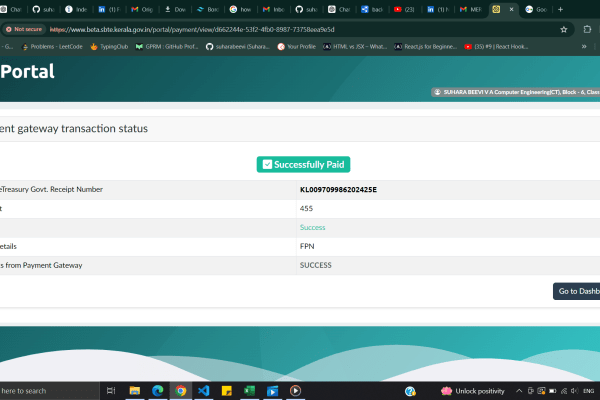
Task: Switch to the Download tab
Action: (x=174, y=10)
